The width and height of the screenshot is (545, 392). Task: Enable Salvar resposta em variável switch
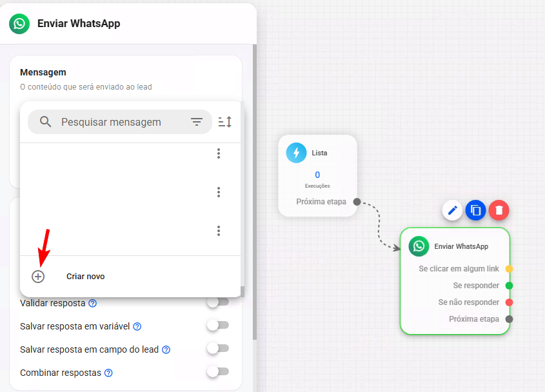218,326
